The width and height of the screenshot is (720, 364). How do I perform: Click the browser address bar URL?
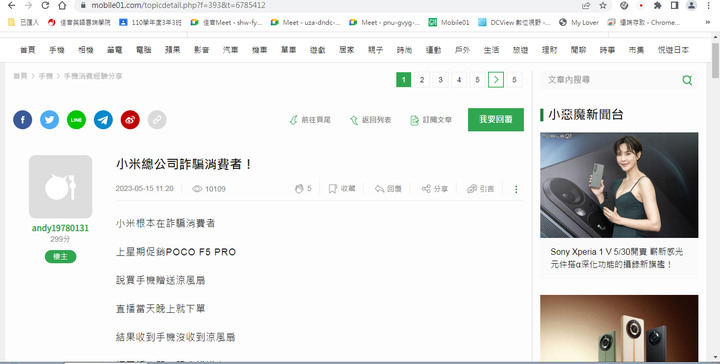pos(178,6)
